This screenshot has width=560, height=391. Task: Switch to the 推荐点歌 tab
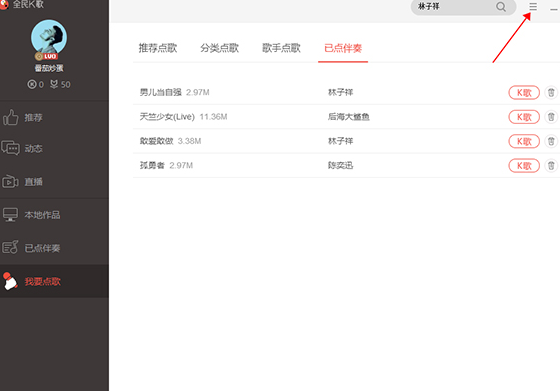coord(158,48)
